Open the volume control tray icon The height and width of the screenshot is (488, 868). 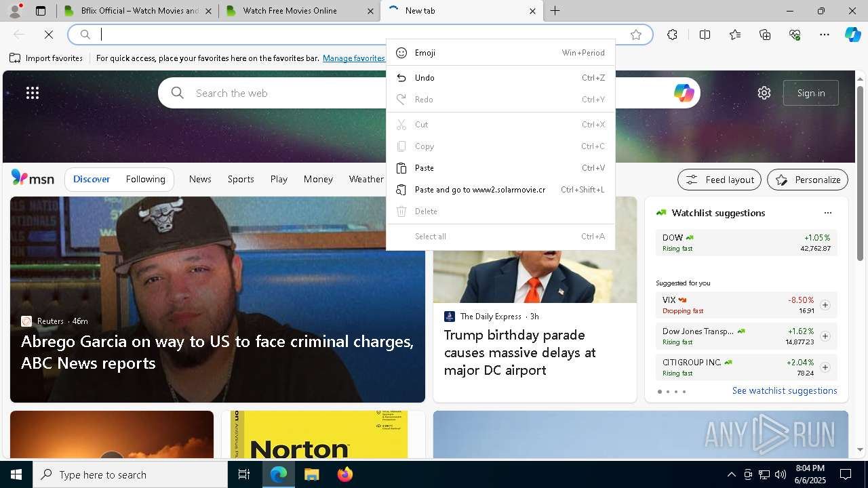(x=780, y=474)
